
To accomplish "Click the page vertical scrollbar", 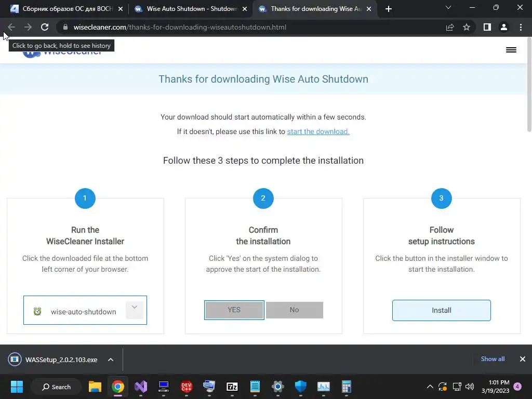I will 529,85.
